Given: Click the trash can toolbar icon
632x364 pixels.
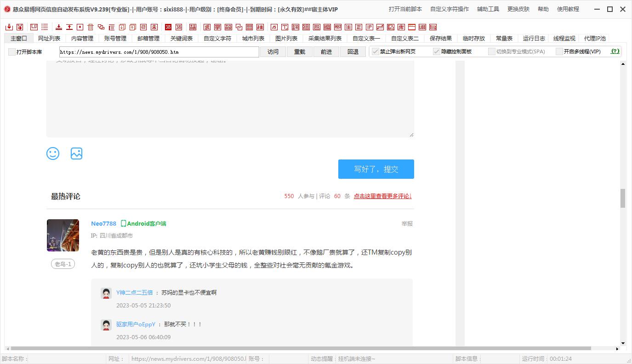Looking at the screenshot, I should point(91,27).
